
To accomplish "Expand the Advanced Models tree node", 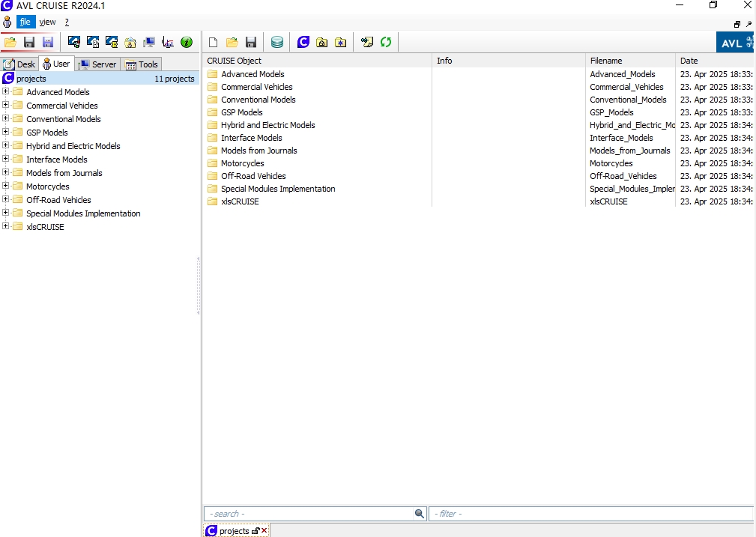I will 6,92.
